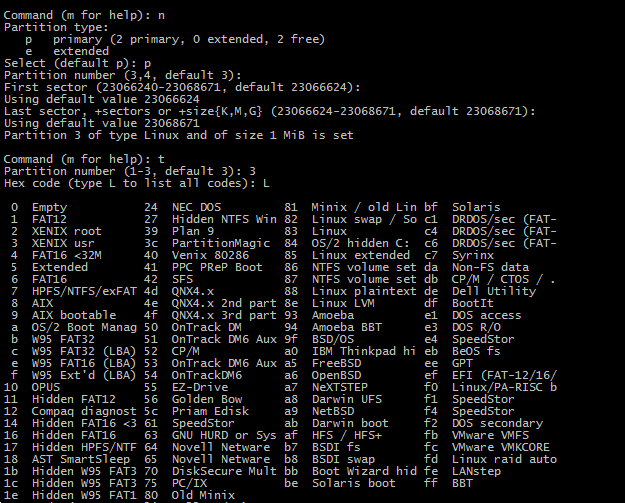Click the 'Linux swap / So' entry

(364, 219)
